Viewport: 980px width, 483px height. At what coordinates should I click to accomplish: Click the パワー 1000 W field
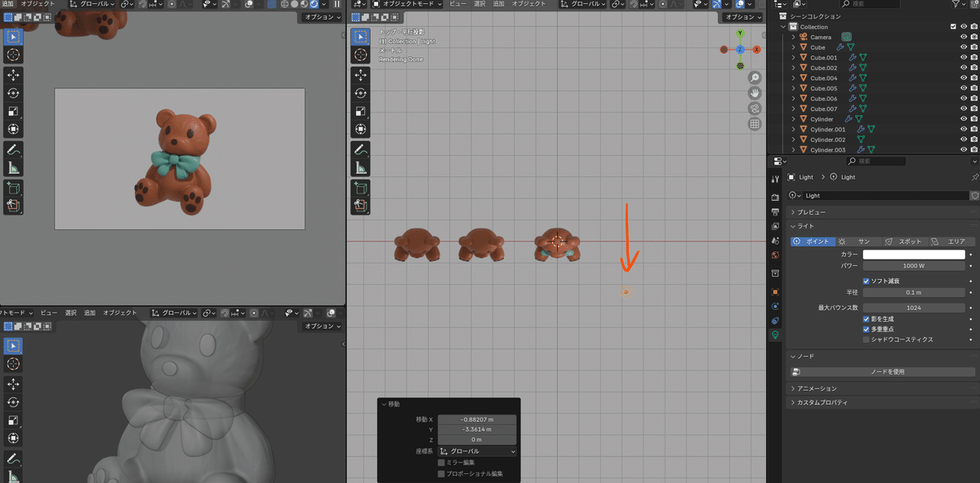[914, 266]
